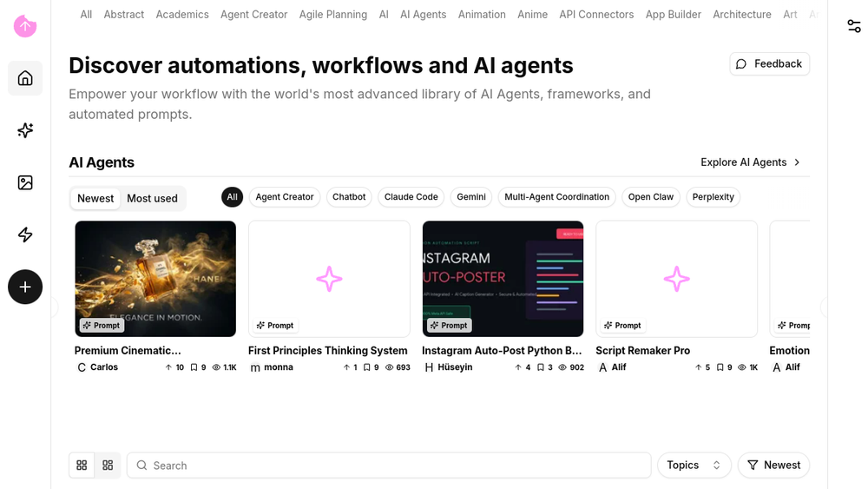Bookmark First Principles Thinking System

[x=371, y=367]
